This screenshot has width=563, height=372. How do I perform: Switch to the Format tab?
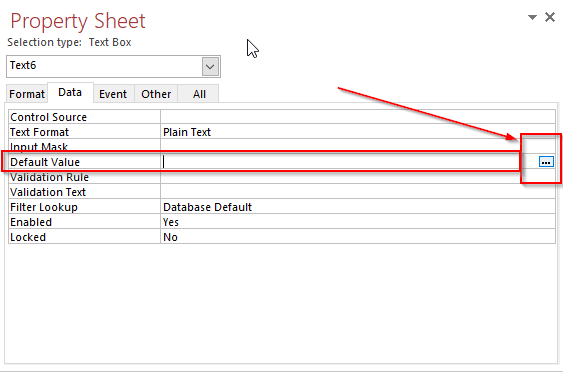[27, 94]
